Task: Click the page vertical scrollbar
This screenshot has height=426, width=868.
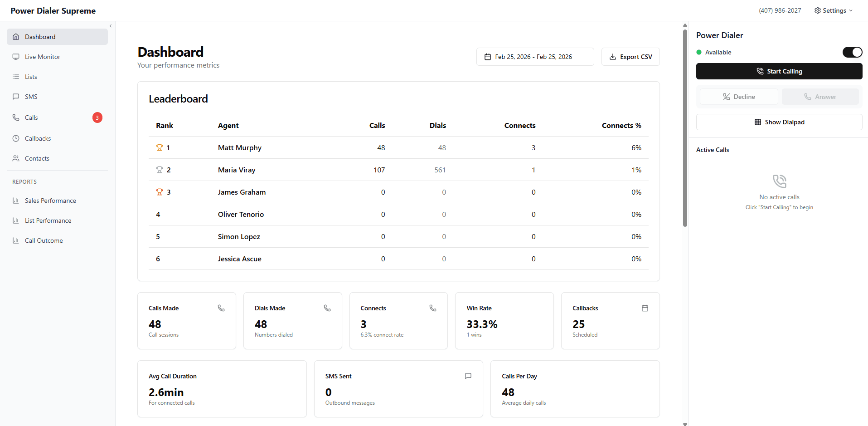Action: pyautogui.click(x=685, y=127)
